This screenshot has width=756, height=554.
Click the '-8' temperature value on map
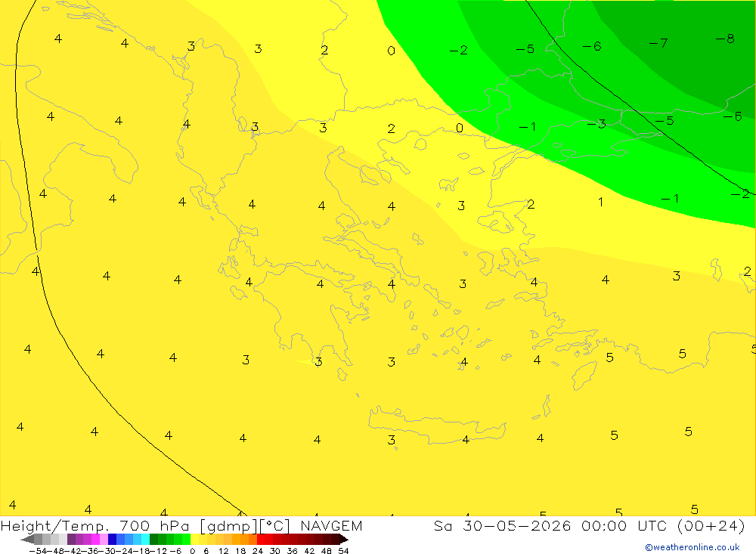[x=725, y=39]
